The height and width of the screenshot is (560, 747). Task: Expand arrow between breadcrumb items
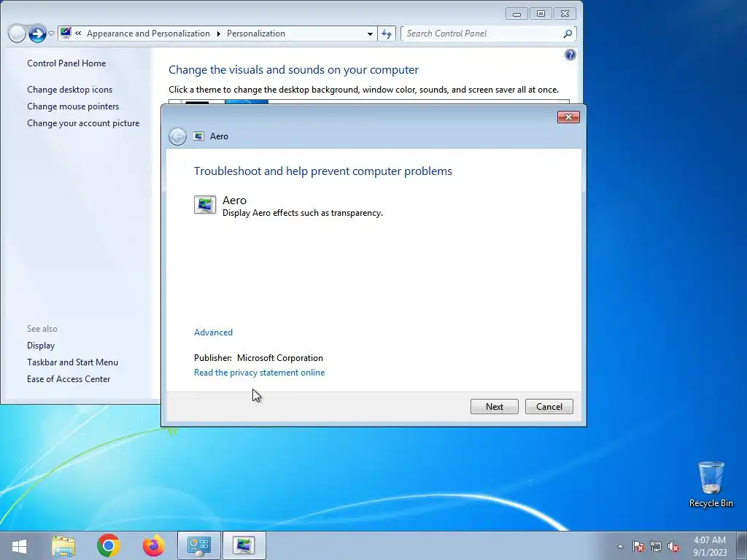click(219, 34)
